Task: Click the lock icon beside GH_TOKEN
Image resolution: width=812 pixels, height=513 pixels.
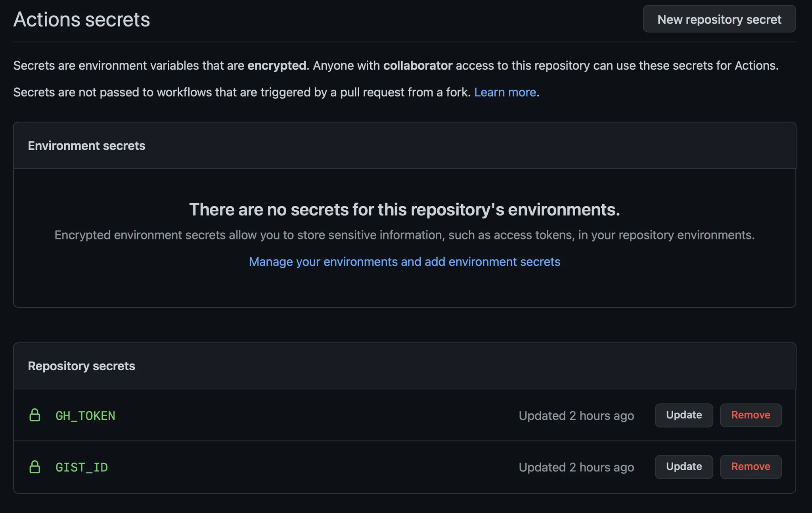Action: (35, 415)
